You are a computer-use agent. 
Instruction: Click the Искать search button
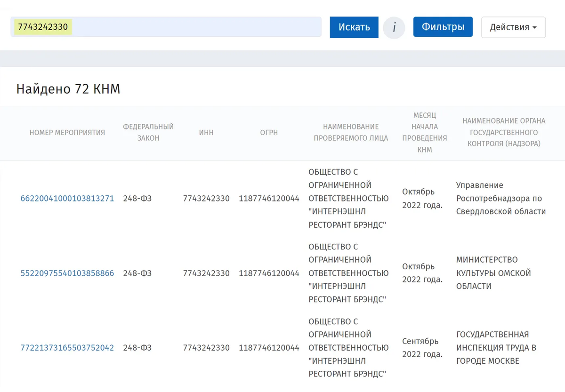pos(354,27)
